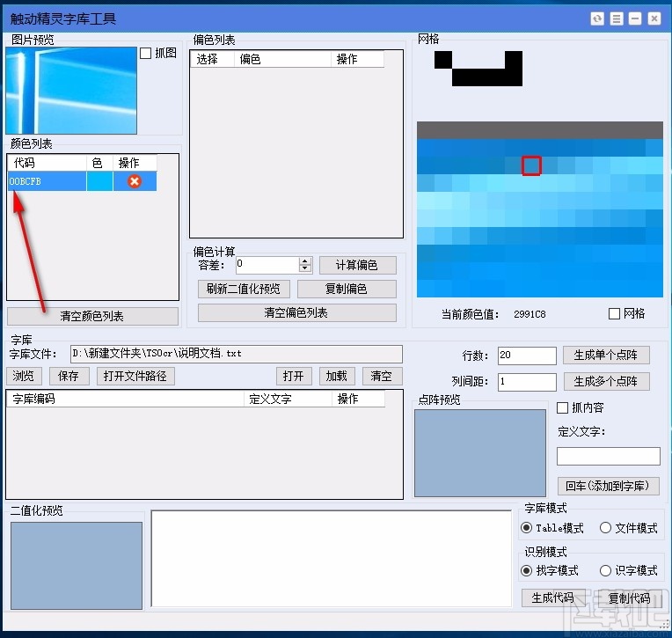Click 打开文件路径 button
Image resolution: width=672 pixels, height=638 pixels.
pyautogui.click(x=135, y=376)
